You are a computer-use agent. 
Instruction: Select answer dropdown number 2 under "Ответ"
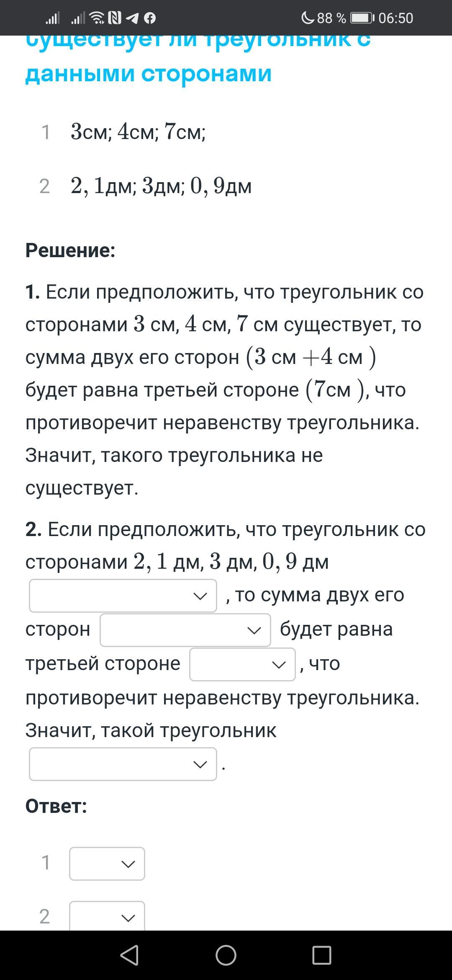pyautogui.click(x=107, y=916)
